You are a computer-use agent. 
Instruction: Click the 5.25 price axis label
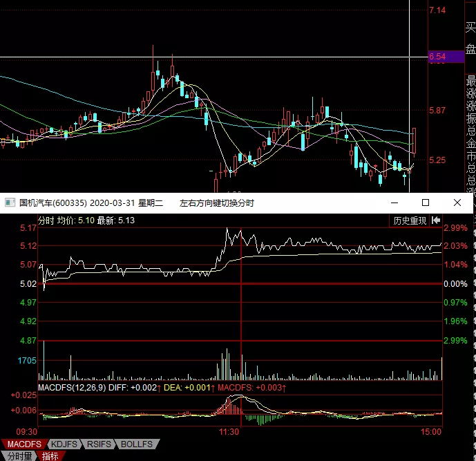tap(437, 160)
